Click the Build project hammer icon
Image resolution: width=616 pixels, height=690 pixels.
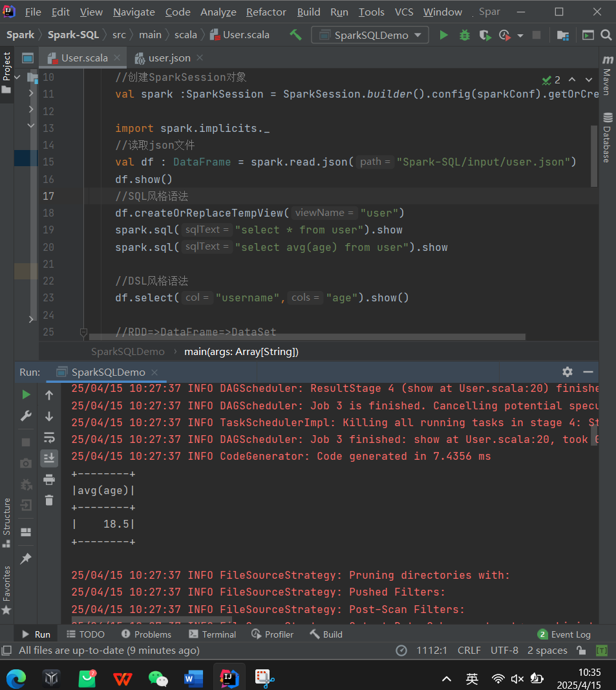tap(295, 35)
